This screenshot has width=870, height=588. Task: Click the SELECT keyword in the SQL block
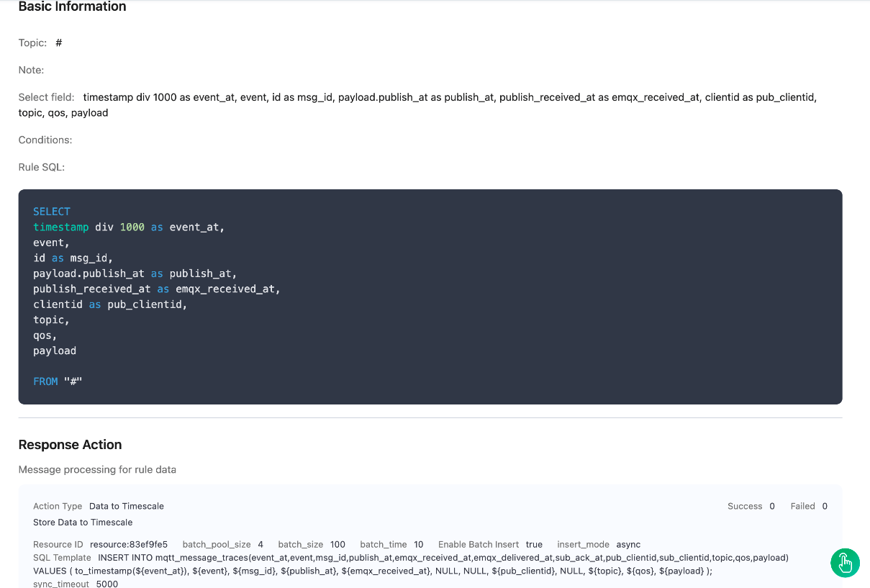pyautogui.click(x=52, y=212)
